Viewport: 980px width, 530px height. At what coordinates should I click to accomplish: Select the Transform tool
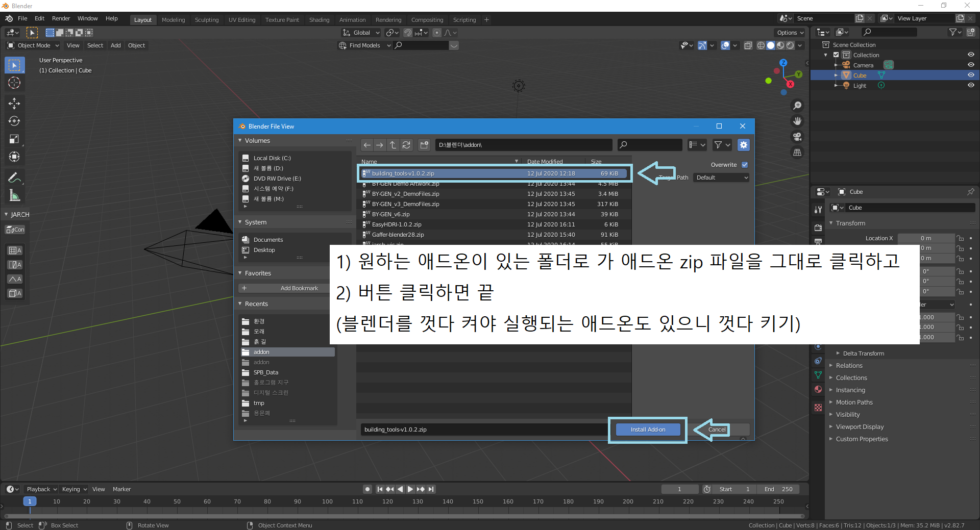pyautogui.click(x=14, y=157)
